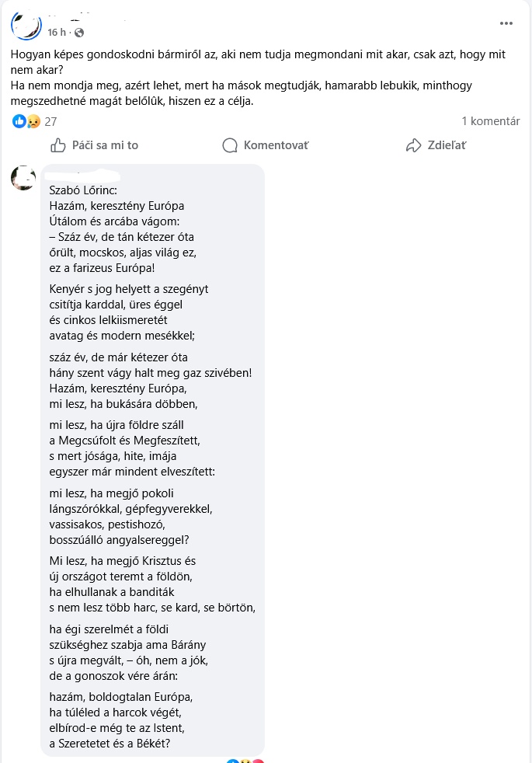The height and width of the screenshot is (763, 532).
Task: Click the thumbs-up outline icon
Action: (58, 145)
